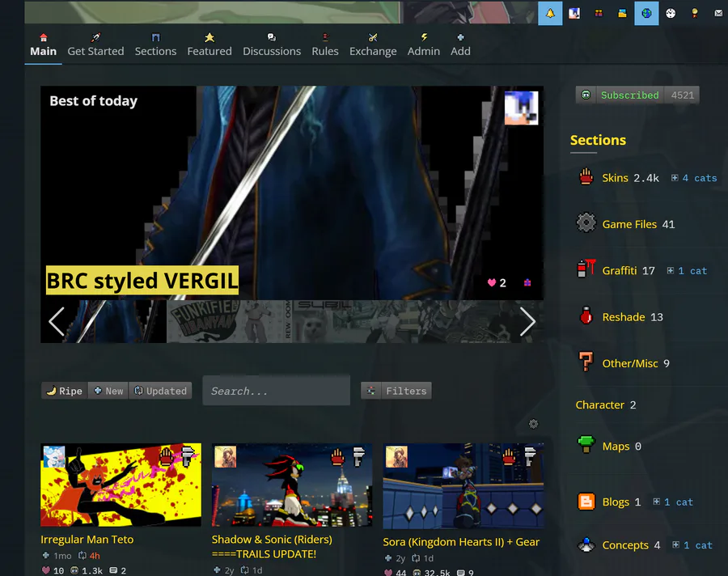Open the submitter avatar on the Best of today banner
The height and width of the screenshot is (576, 728).
tap(522, 108)
